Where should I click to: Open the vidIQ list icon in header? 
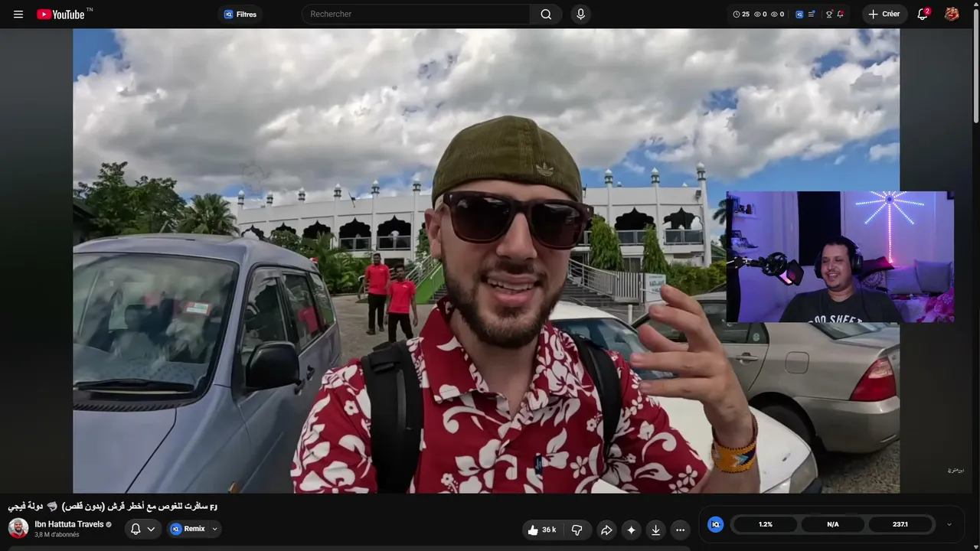pyautogui.click(x=812, y=14)
